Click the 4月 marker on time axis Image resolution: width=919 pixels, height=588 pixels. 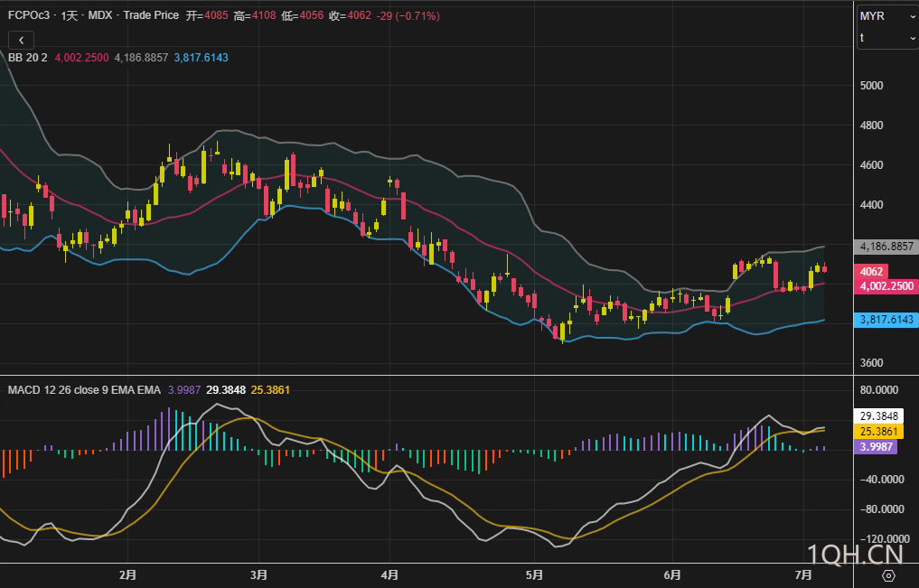click(389, 574)
